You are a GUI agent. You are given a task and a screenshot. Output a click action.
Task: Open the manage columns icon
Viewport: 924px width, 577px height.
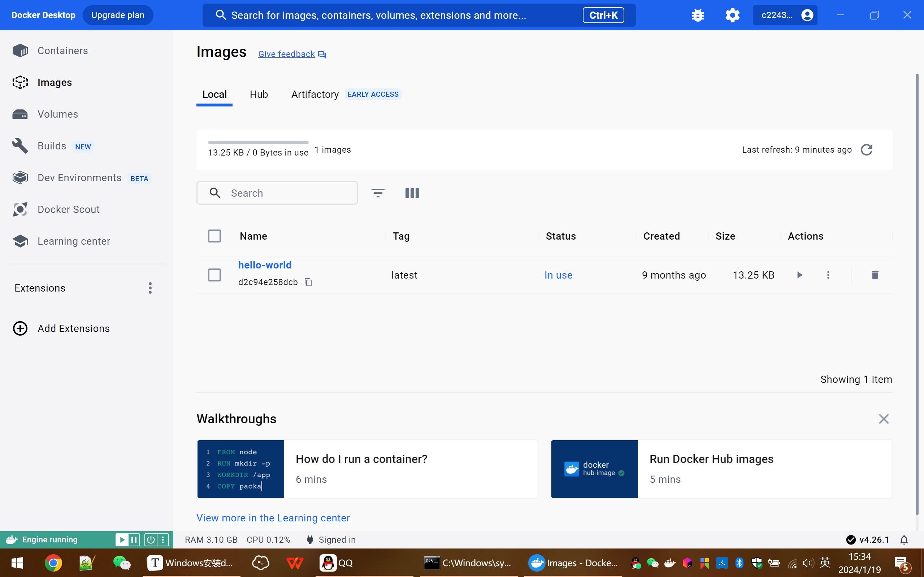coord(412,193)
